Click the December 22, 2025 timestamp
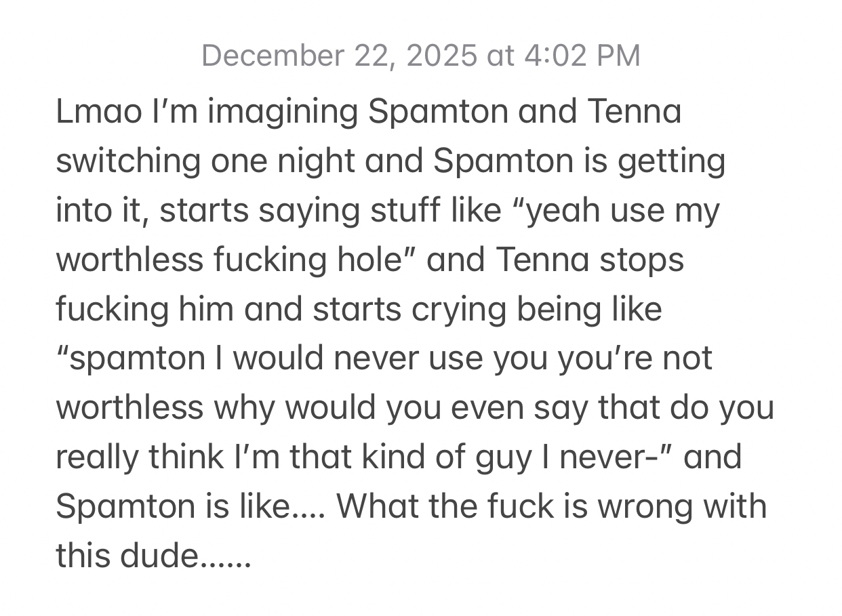This screenshot has width=842, height=616. (420, 56)
